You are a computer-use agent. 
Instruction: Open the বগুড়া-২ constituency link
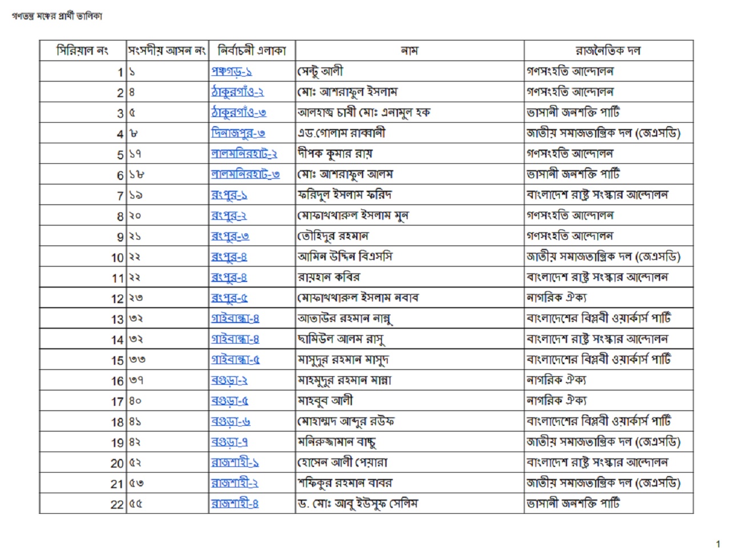[x=229, y=381]
